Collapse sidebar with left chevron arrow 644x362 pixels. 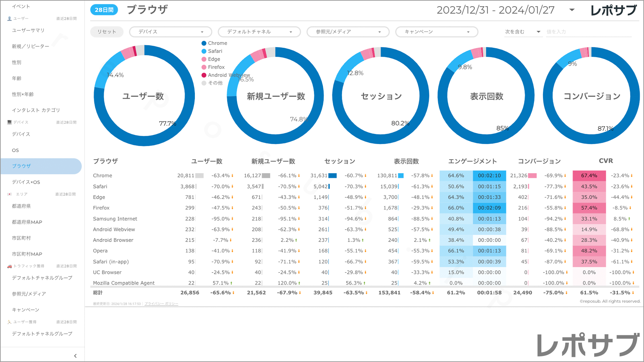[x=75, y=356]
